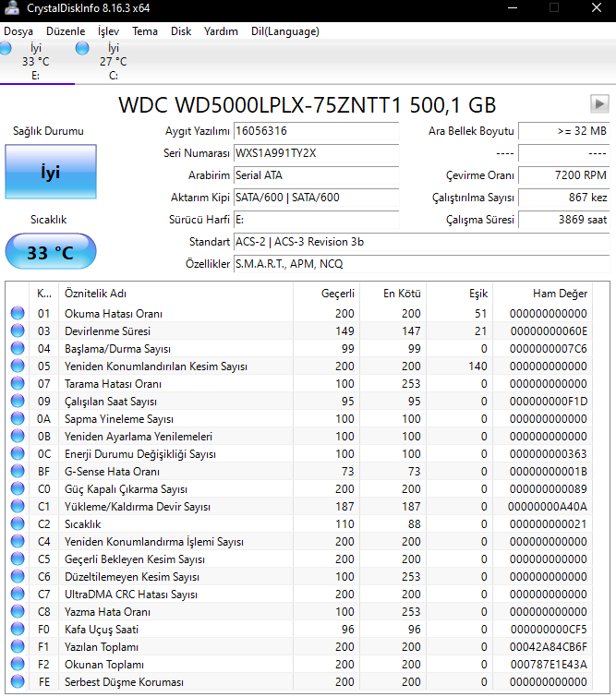Click the CrystalDiskInfo app icon in title bar

tap(12, 7)
